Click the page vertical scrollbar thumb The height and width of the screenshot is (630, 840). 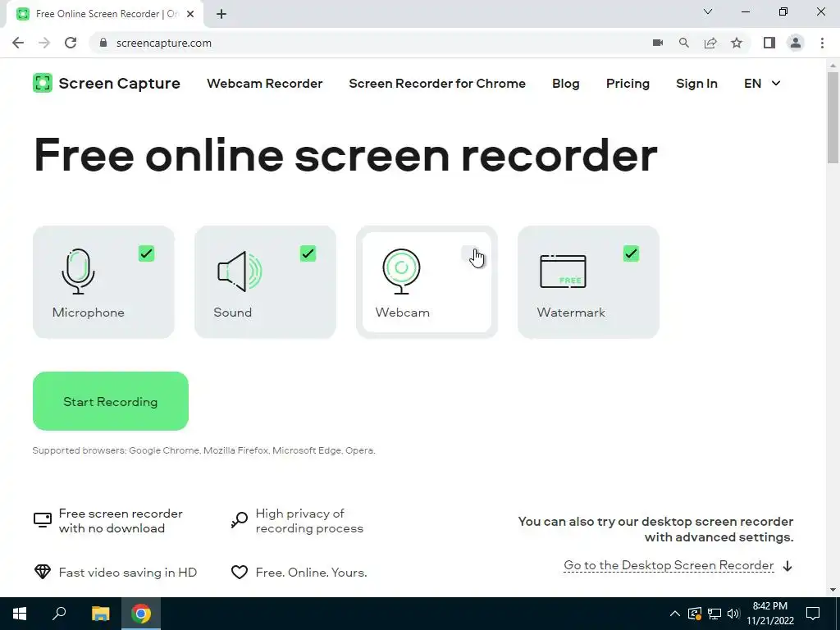tap(833, 118)
